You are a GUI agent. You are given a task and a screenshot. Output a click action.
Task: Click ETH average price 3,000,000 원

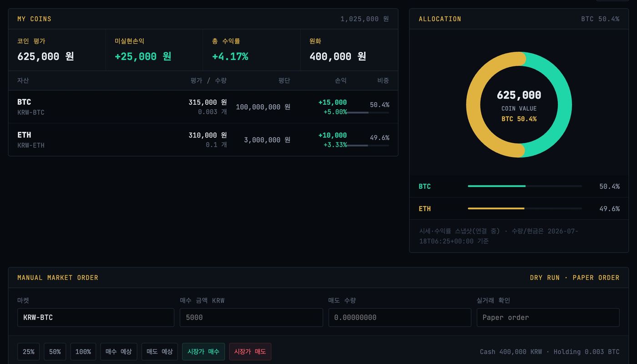tap(267, 140)
